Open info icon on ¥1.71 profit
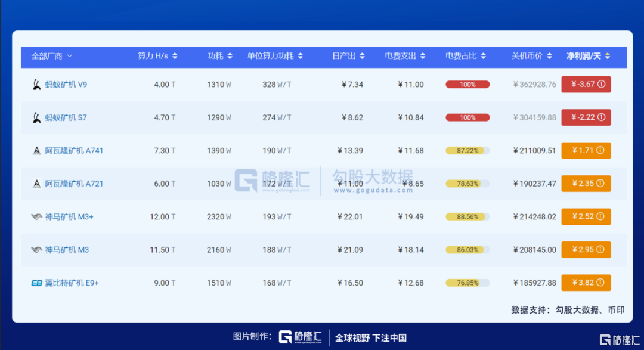The height and width of the screenshot is (350, 644). pyautogui.click(x=600, y=150)
